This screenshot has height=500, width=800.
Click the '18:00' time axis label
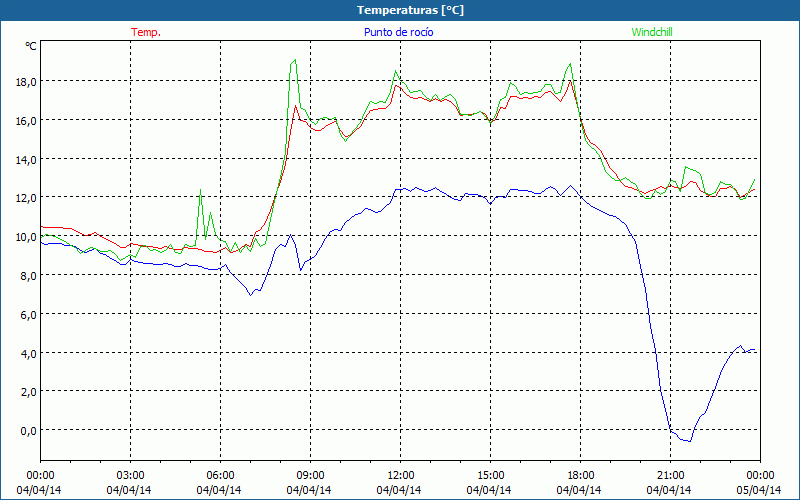[x=581, y=476]
